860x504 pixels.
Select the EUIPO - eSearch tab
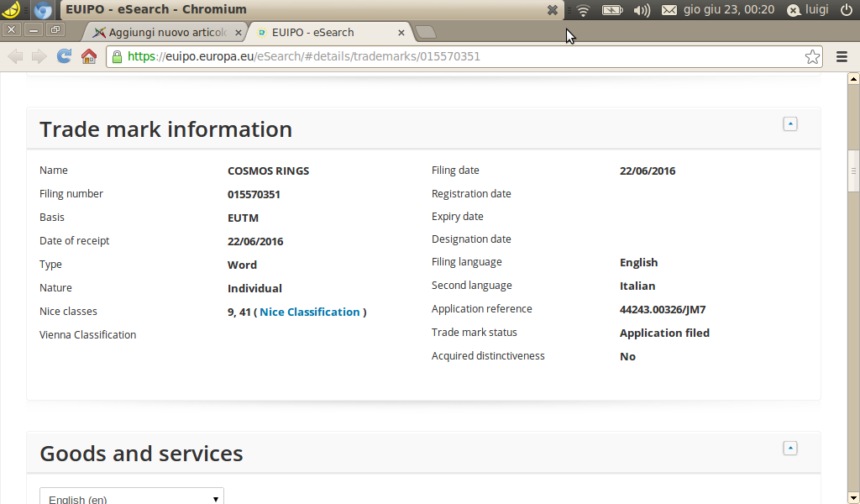tap(320, 32)
